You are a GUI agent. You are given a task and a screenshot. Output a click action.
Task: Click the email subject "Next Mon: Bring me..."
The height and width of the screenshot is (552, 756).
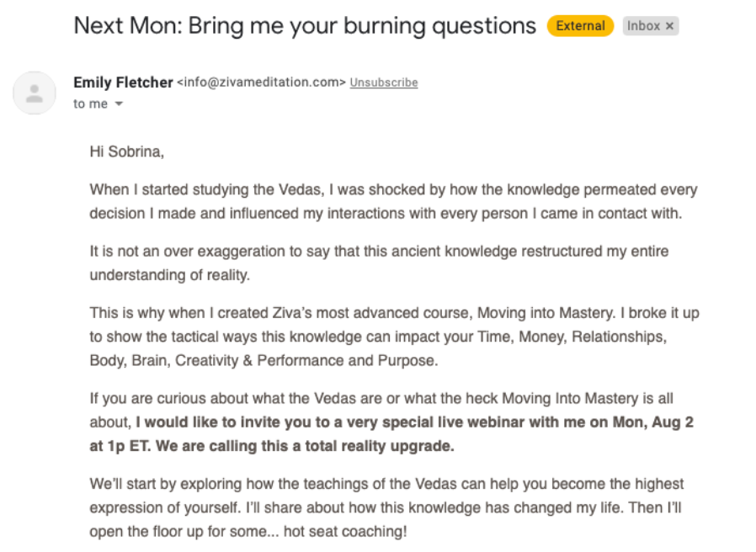tap(305, 25)
